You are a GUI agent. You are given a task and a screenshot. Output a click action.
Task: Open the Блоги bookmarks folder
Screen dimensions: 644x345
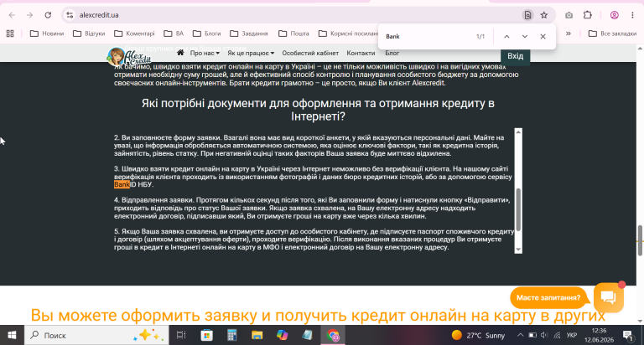pyautogui.click(x=206, y=33)
